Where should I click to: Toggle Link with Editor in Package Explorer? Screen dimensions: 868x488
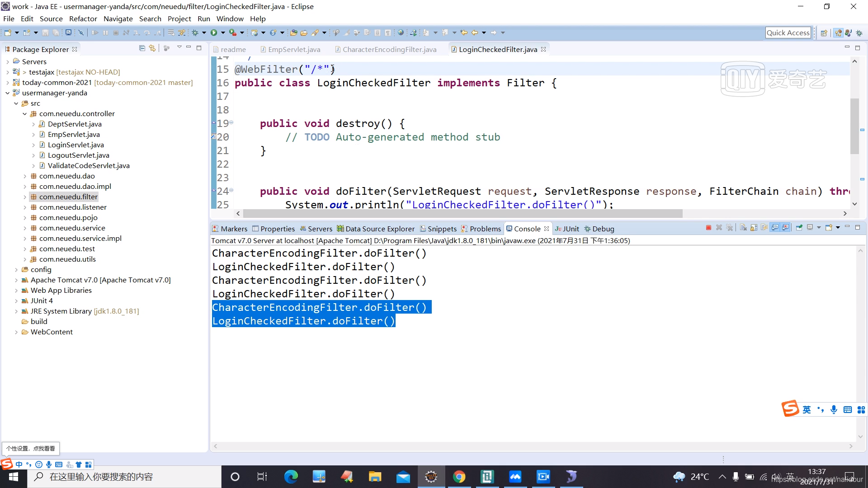[x=152, y=48]
